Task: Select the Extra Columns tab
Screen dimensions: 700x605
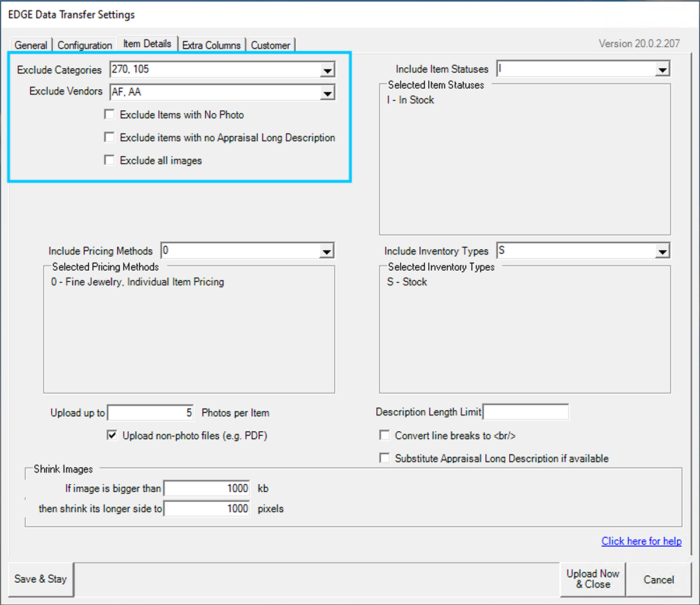Action: click(x=211, y=45)
